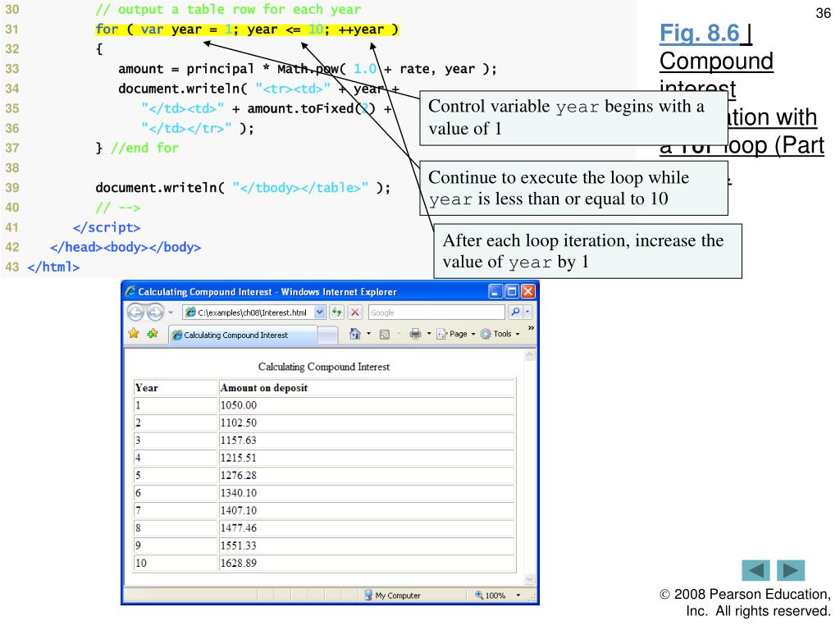Go to the Home page icon

point(354,334)
